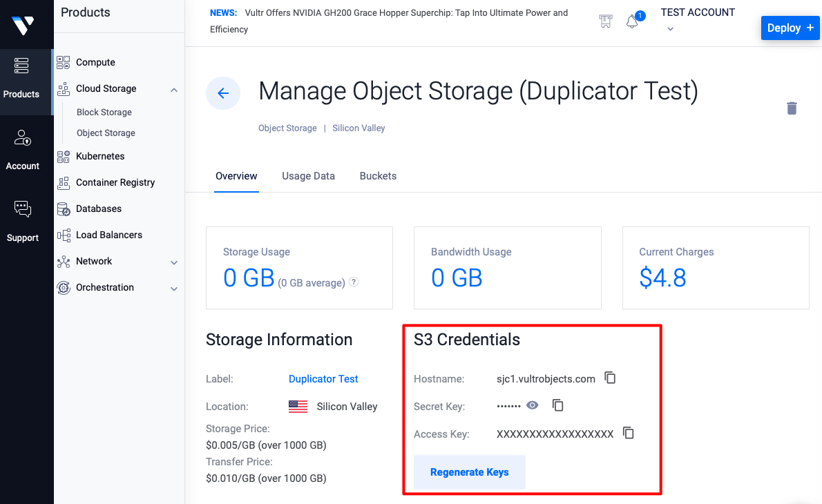
Task: Switch to the Usage Data tab
Action: tap(308, 176)
